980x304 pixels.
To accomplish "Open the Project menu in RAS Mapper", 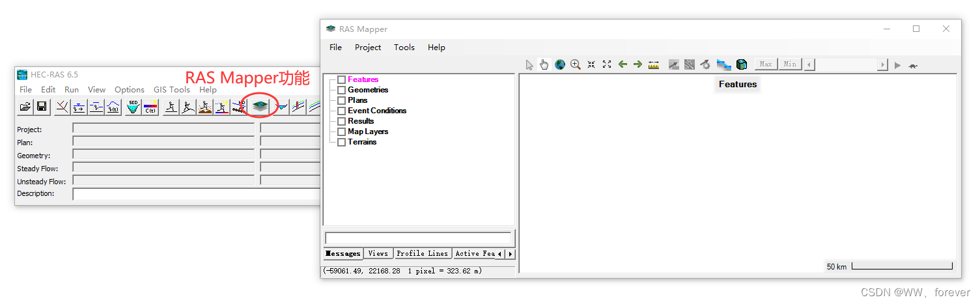I will [368, 47].
